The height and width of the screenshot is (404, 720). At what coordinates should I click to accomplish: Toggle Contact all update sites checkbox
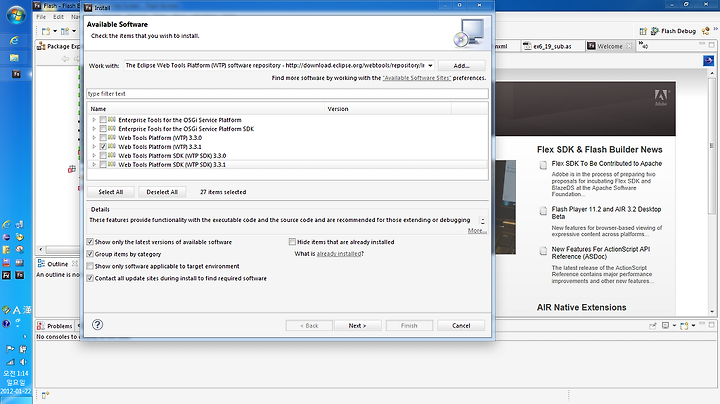[90, 278]
